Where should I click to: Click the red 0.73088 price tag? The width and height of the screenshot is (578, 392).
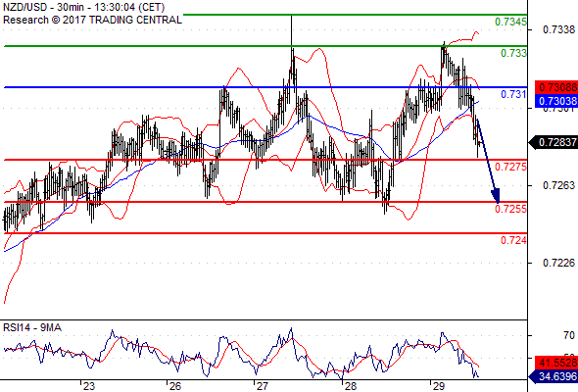[x=556, y=87]
